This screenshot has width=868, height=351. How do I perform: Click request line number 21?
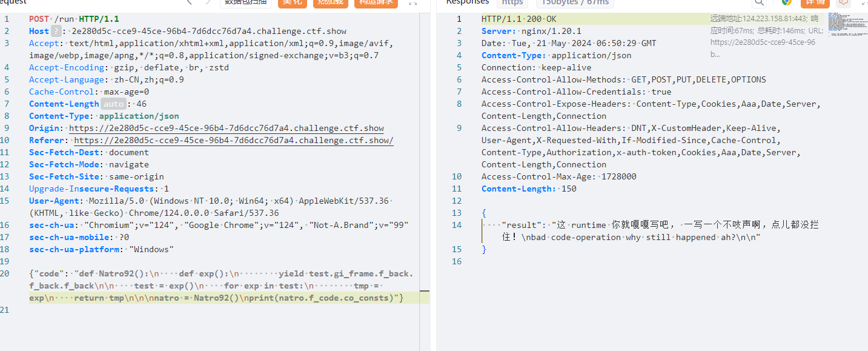6,310
